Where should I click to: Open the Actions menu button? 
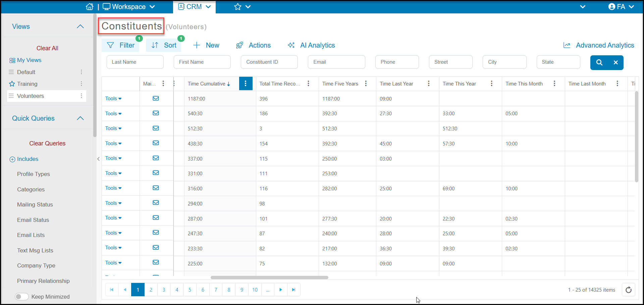point(253,45)
